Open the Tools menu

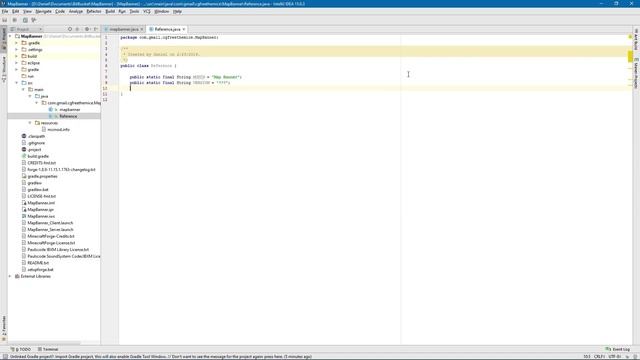click(134, 11)
